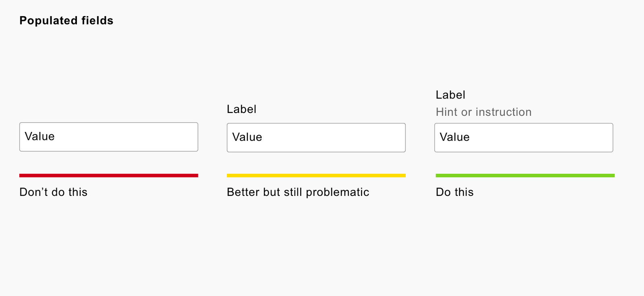Click the yellow divider bar

tap(316, 175)
